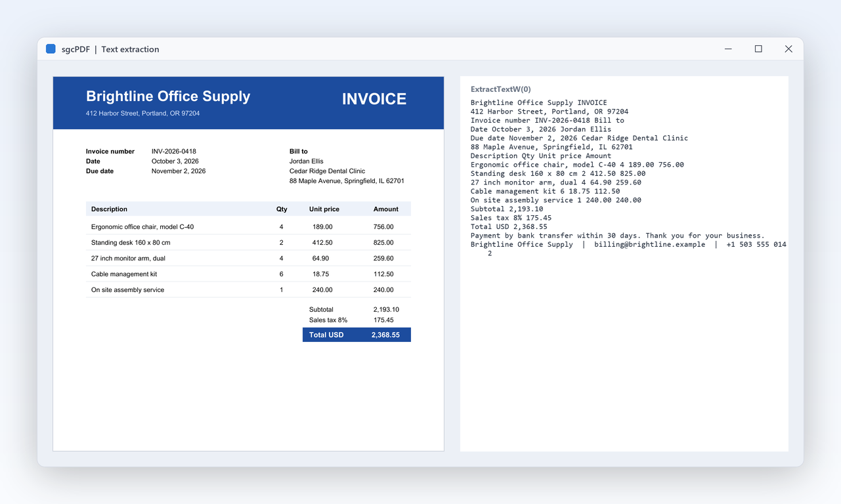Click extracted line starting 'Due date November 2, 2026'
841x504 pixels.
(x=580, y=138)
